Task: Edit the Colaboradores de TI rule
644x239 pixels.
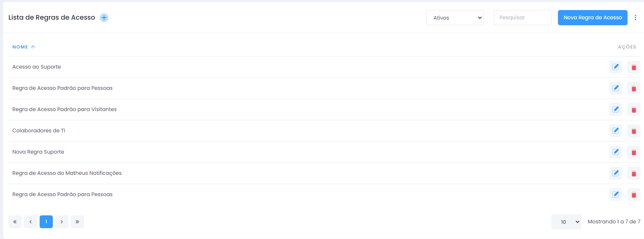Action: click(x=616, y=131)
